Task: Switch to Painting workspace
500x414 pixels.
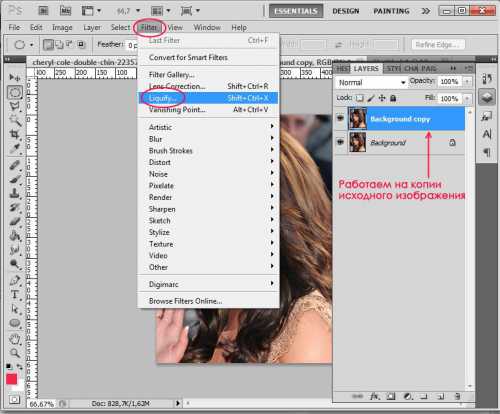Action: tap(392, 11)
